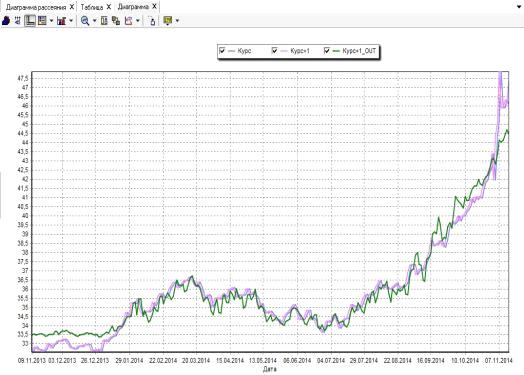Image resolution: width=524 pixels, height=375 pixels.
Task: Switch to Диаграмма рассеяния tab
Action: coord(36,7)
